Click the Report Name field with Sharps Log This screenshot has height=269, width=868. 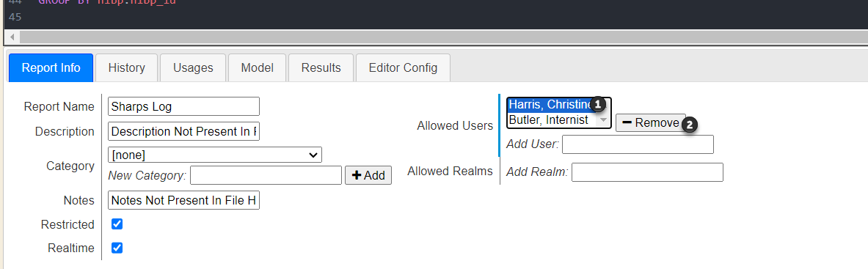pos(183,106)
